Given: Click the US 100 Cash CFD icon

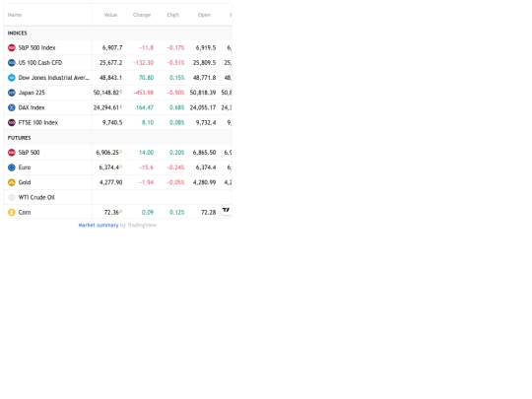Looking at the screenshot, I should point(12,63).
